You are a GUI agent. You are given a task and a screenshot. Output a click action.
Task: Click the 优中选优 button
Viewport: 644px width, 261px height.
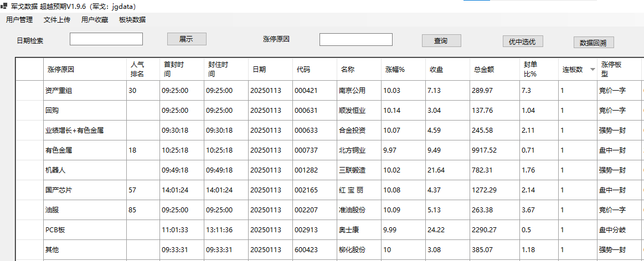point(522,41)
